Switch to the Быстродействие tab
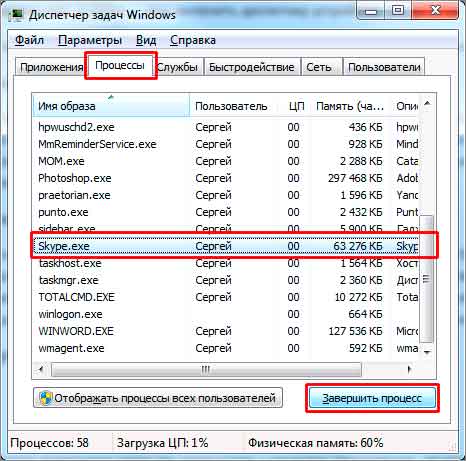Screen dimensions: 466x461 (252, 67)
